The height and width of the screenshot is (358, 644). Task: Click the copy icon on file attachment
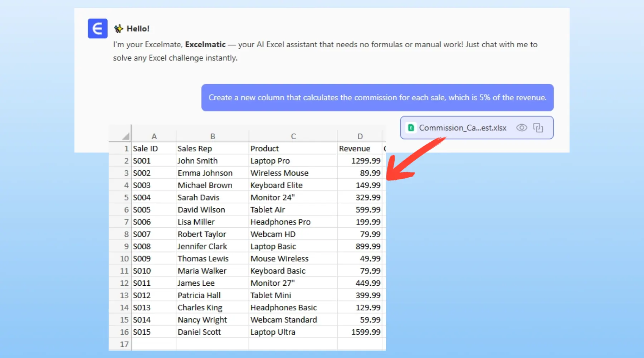point(538,128)
